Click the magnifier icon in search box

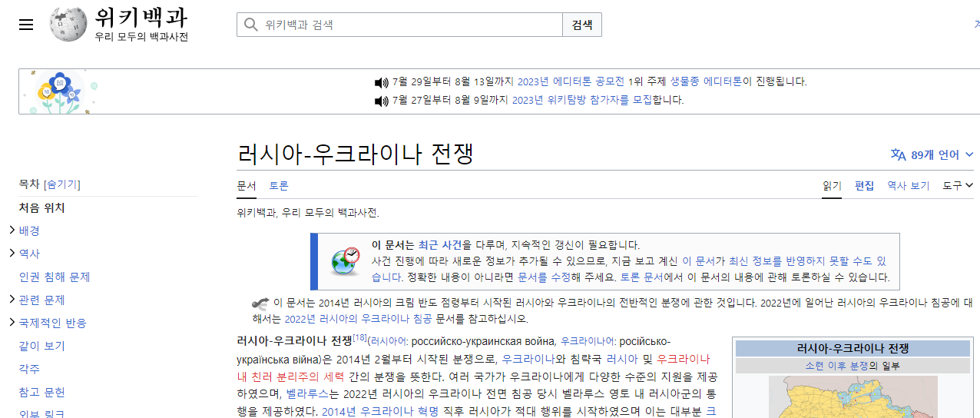[250, 25]
